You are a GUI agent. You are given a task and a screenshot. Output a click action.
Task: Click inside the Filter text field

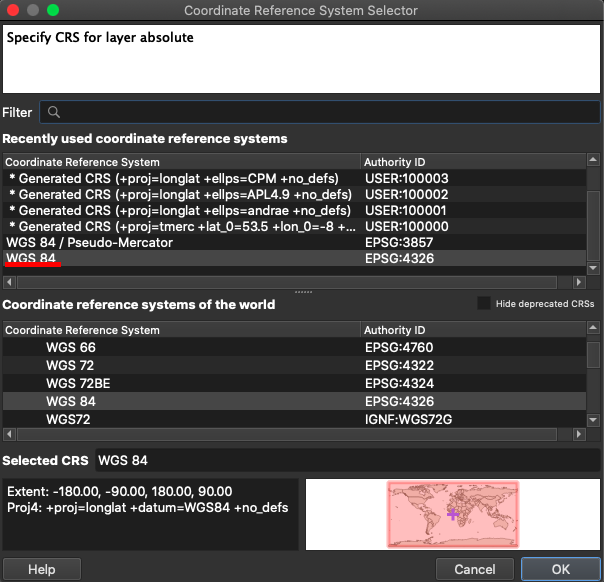(x=320, y=113)
